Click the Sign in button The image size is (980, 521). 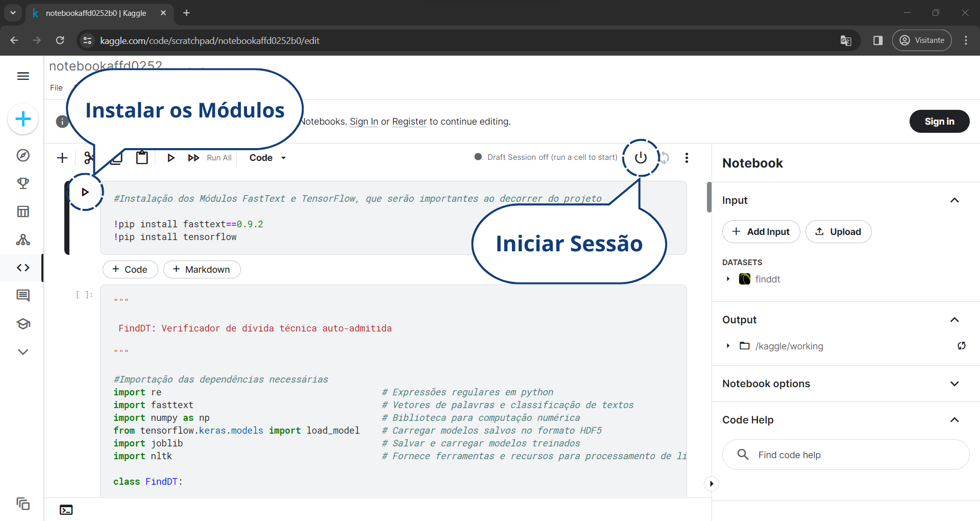[x=939, y=122]
